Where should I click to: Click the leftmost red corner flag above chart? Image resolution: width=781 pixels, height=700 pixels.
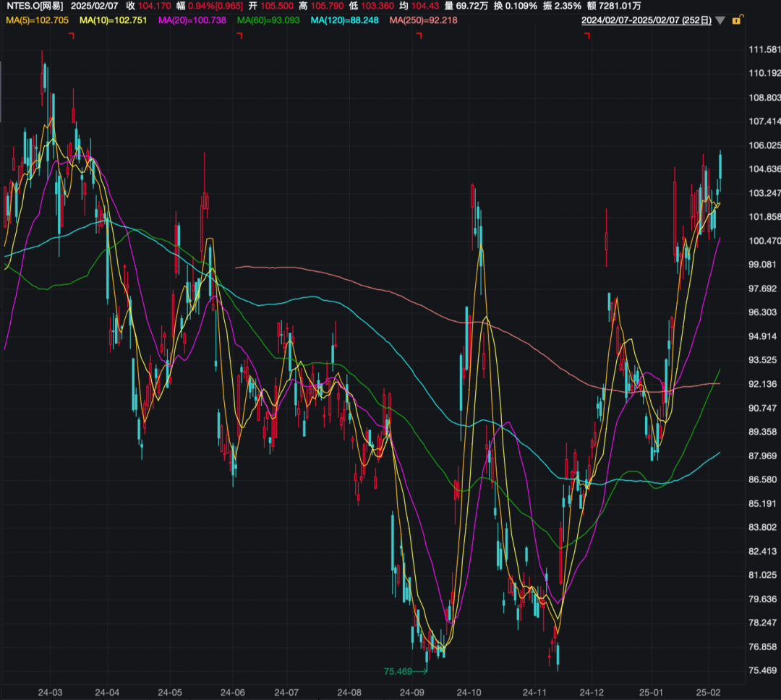[x=71, y=35]
